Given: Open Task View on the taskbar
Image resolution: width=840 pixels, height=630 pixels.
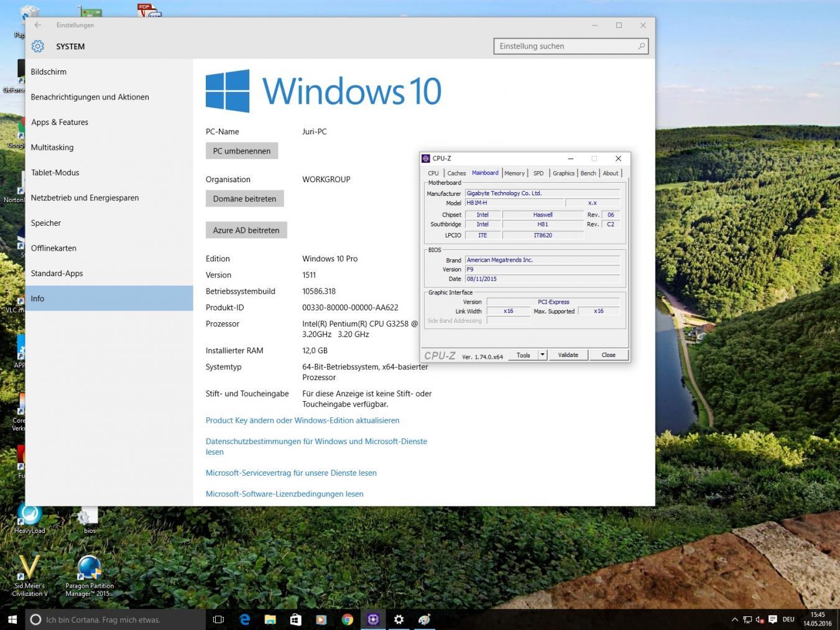Looking at the screenshot, I should 218,619.
